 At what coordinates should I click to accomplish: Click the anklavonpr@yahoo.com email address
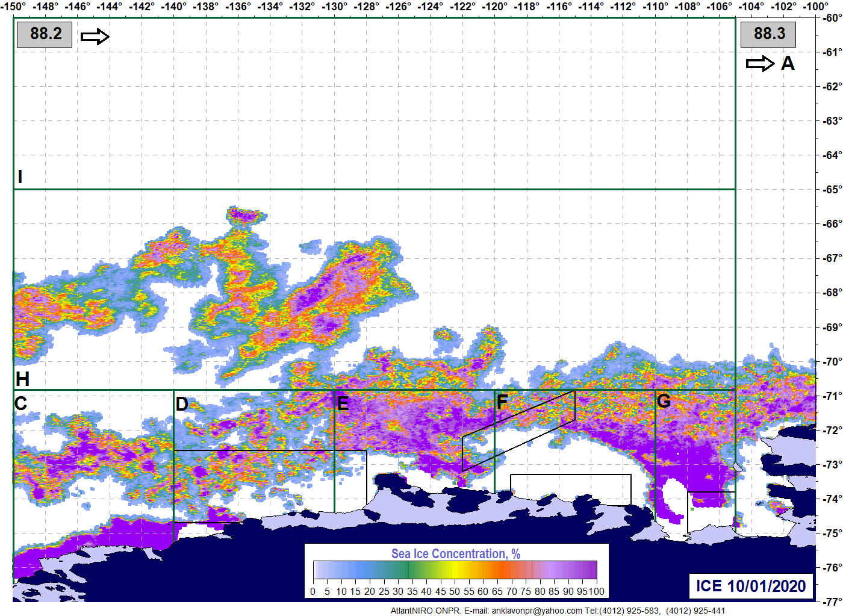(537, 611)
